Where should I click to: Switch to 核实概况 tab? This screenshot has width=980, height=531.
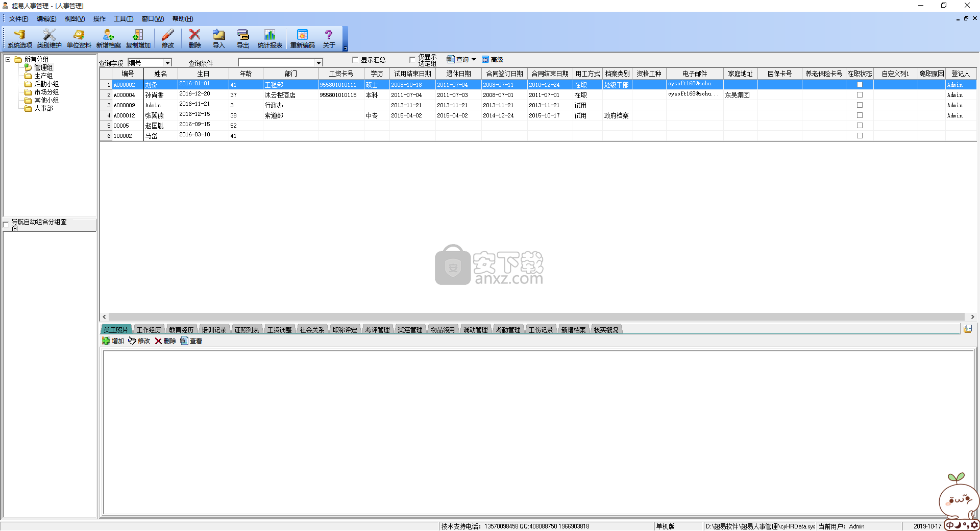(x=606, y=330)
